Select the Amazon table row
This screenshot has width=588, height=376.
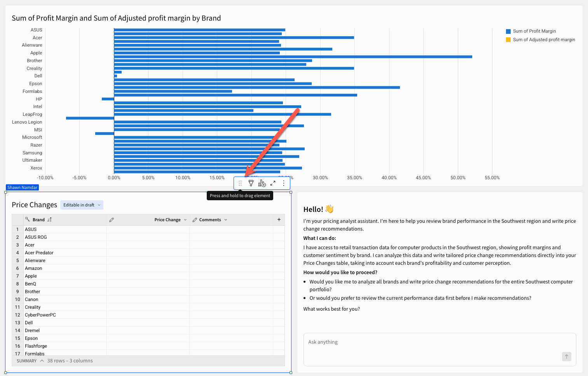pyautogui.click(x=148, y=268)
